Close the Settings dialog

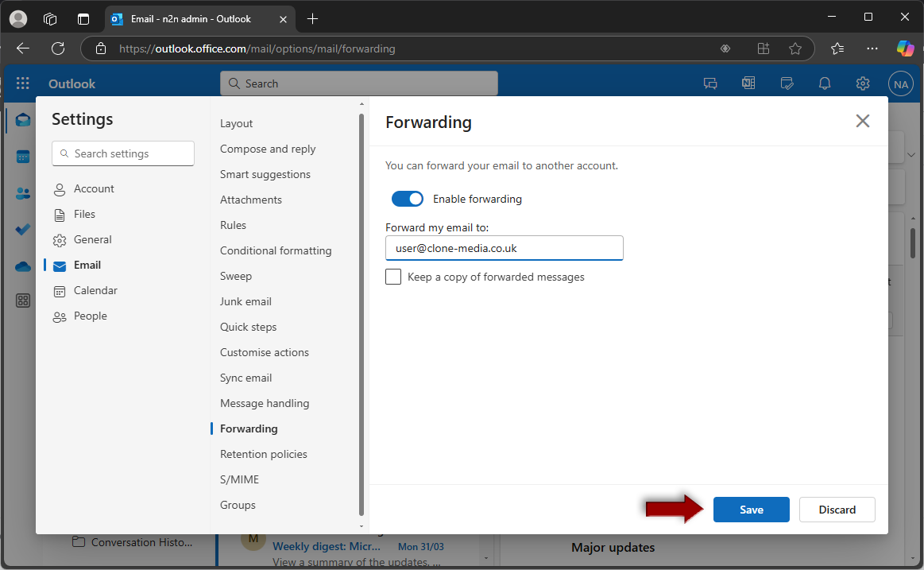coord(863,121)
